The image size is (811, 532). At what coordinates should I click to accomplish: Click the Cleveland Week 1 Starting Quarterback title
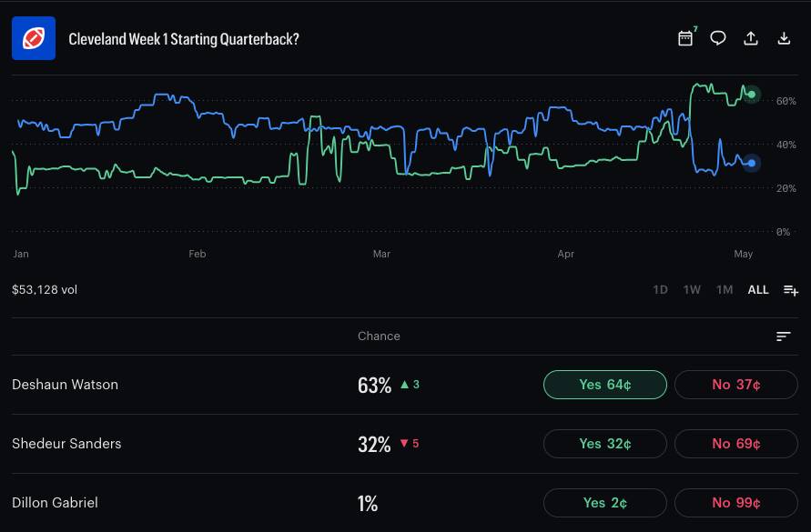coord(184,39)
